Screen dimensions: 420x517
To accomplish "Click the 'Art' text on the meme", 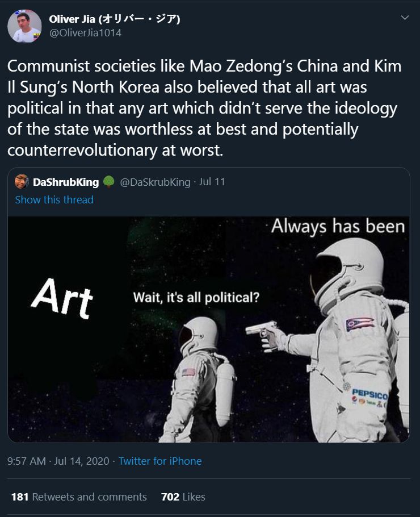I will [62, 298].
